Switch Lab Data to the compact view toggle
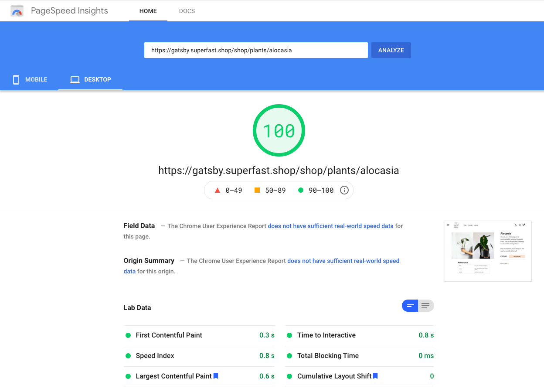 [410, 306]
